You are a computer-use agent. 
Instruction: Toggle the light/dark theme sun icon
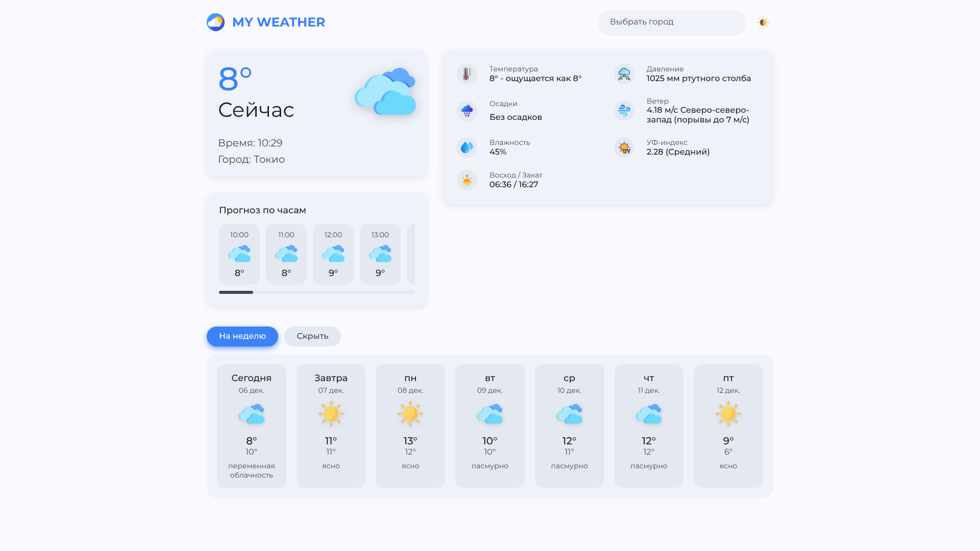point(763,22)
